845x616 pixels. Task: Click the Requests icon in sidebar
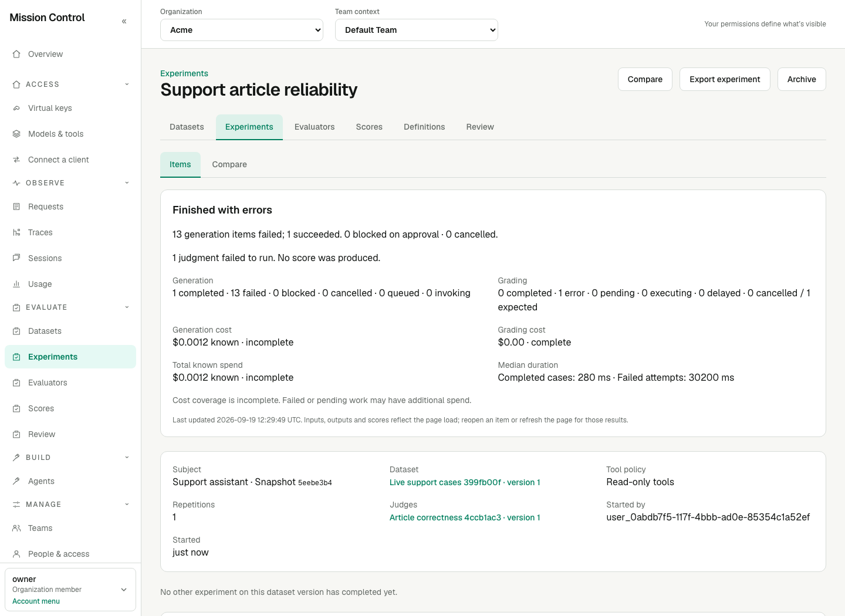tap(16, 207)
